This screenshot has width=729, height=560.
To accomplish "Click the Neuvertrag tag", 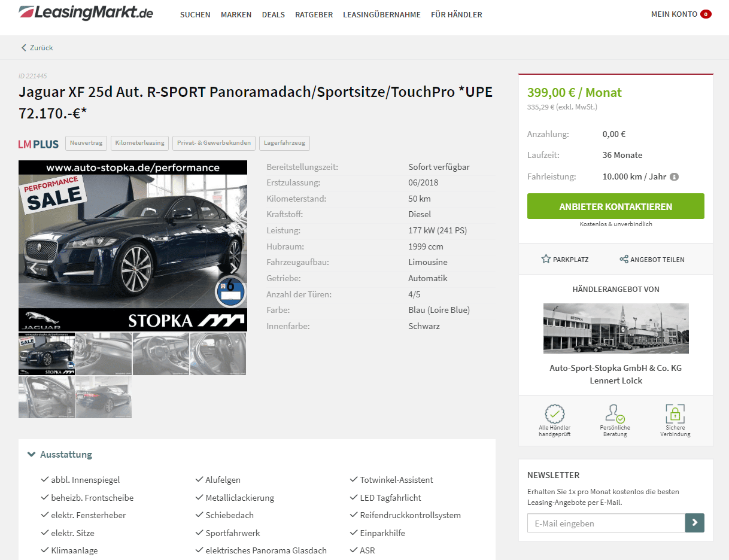I will 87,143.
